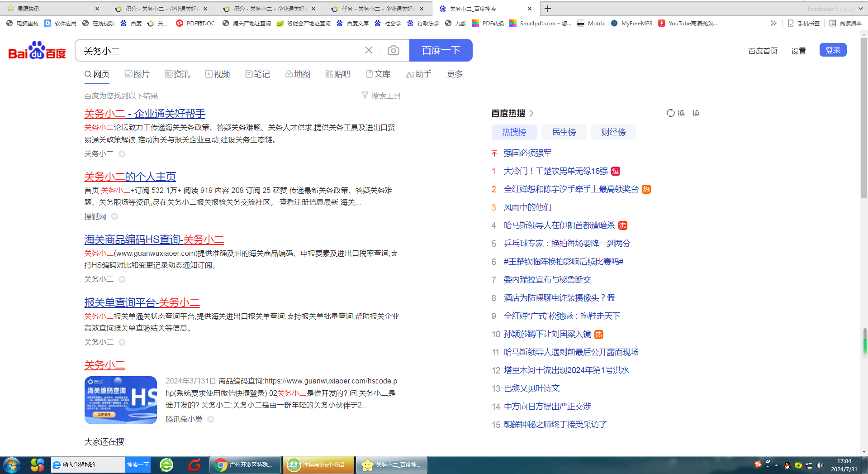The image size is (868, 474).
Task: Open 报关单查询平台 result
Action: tap(142, 302)
